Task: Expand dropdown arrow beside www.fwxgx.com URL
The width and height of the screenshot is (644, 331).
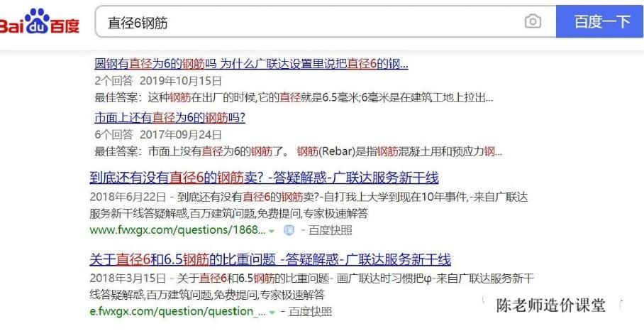Action: point(272,231)
